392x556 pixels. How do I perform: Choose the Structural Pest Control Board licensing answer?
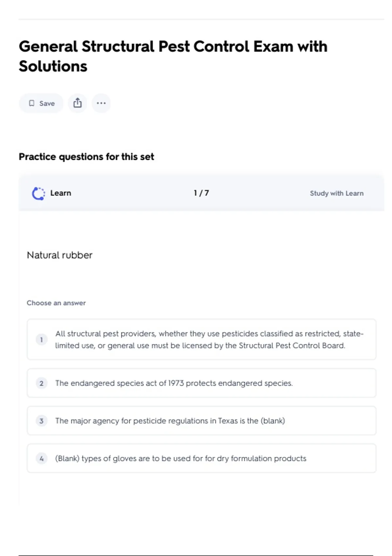pos(209,339)
